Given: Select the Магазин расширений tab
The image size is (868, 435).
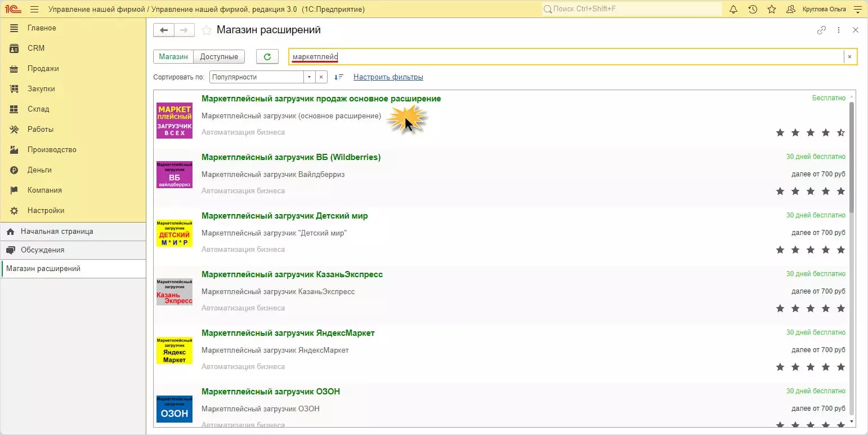Looking at the screenshot, I should 73,269.
